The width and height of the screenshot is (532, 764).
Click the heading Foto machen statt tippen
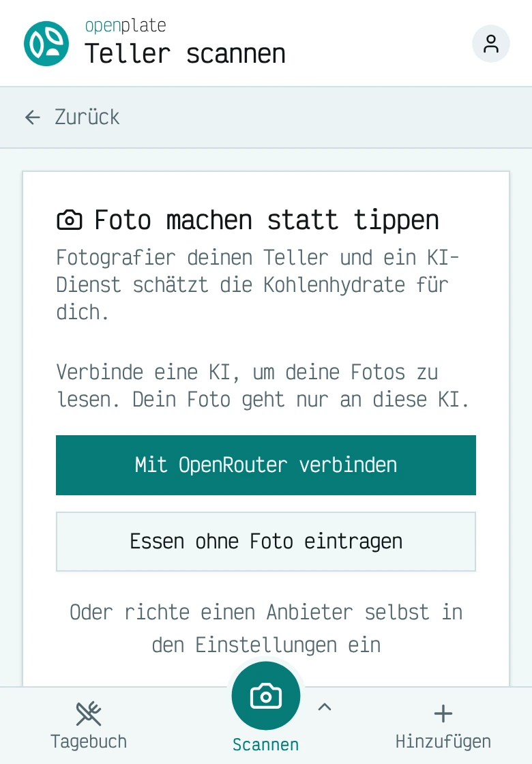pyautogui.click(x=267, y=220)
